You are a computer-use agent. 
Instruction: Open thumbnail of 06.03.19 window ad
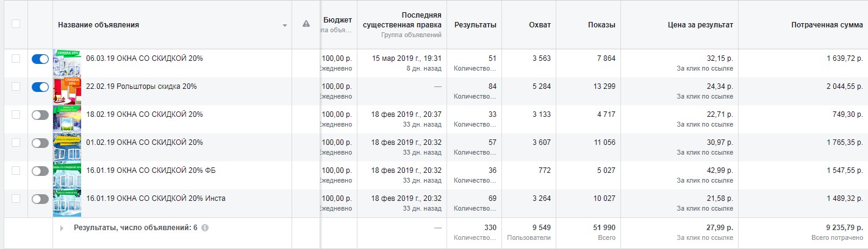67,63
